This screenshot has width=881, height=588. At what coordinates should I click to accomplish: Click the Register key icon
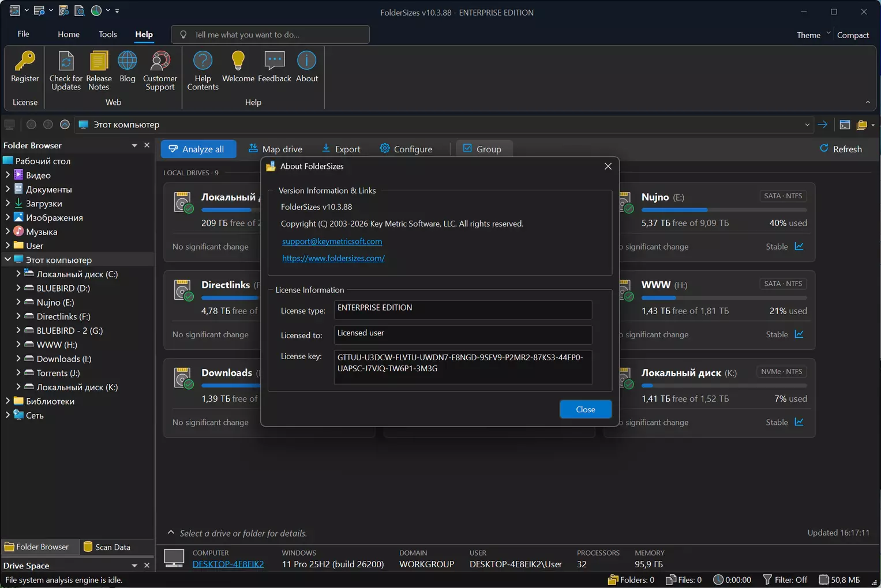pos(25,61)
